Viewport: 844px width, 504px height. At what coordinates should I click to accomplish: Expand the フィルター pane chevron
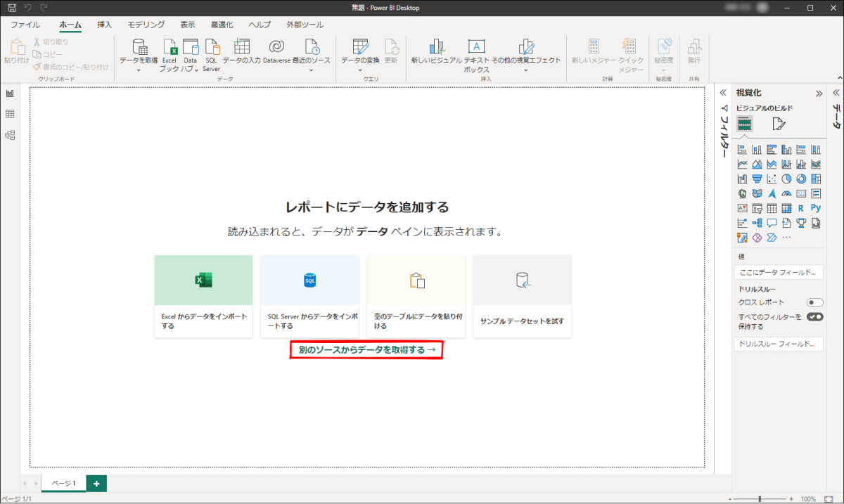723,93
